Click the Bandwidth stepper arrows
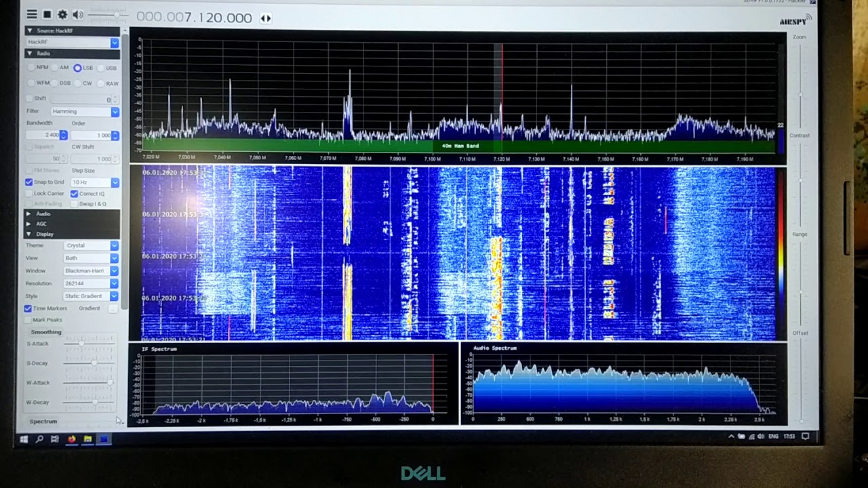Viewport: 868px width, 488px height. [64, 135]
